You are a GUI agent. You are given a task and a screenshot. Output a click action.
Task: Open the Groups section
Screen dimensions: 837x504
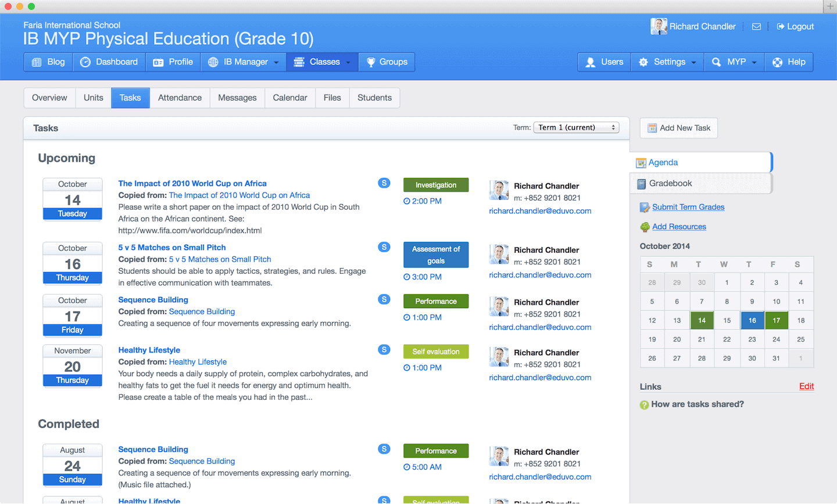(x=387, y=62)
